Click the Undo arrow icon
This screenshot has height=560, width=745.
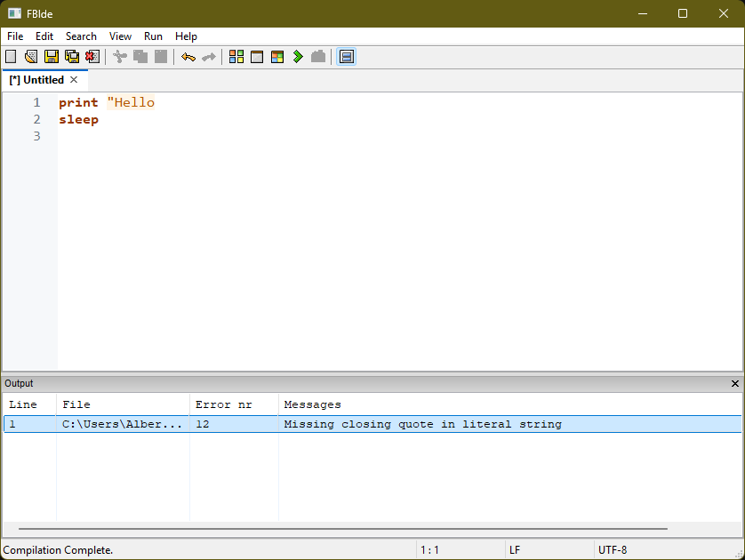point(188,57)
